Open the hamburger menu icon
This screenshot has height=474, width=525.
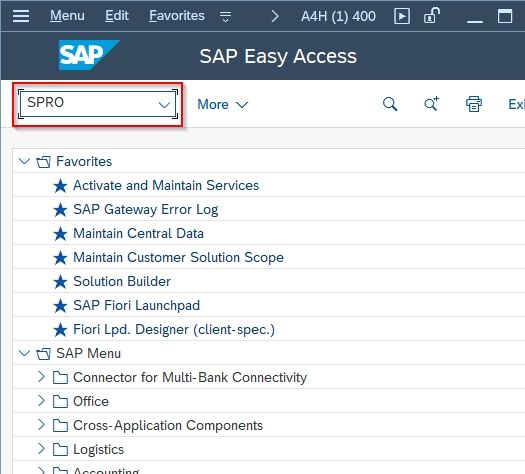[x=21, y=16]
